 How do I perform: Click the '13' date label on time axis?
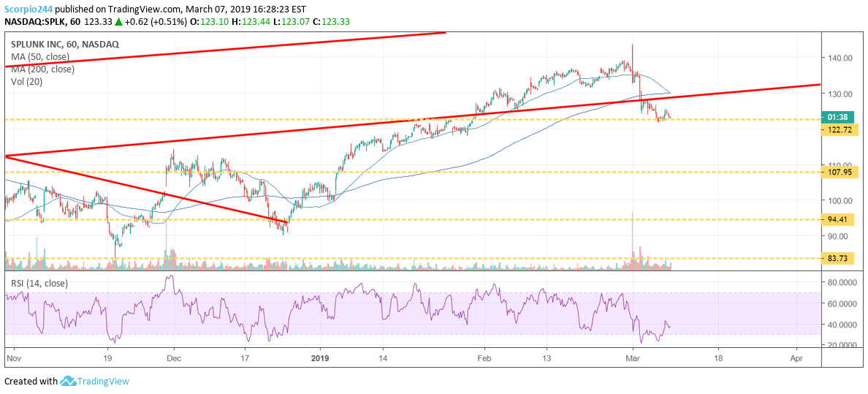[x=547, y=358]
